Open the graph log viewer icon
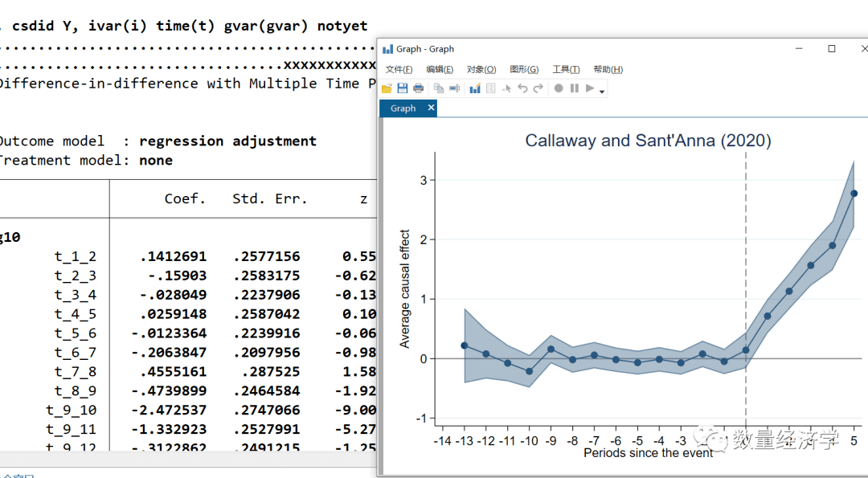The width and height of the screenshot is (868, 478). [491, 88]
